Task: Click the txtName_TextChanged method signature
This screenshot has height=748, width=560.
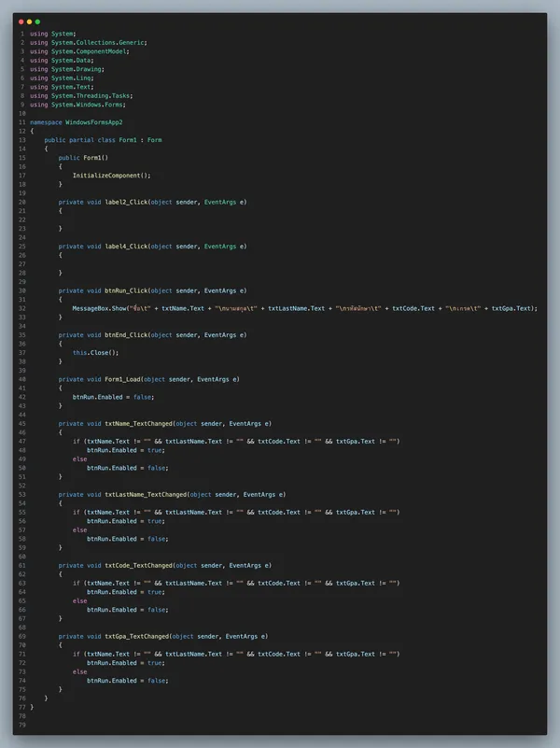Action: pyautogui.click(x=165, y=424)
